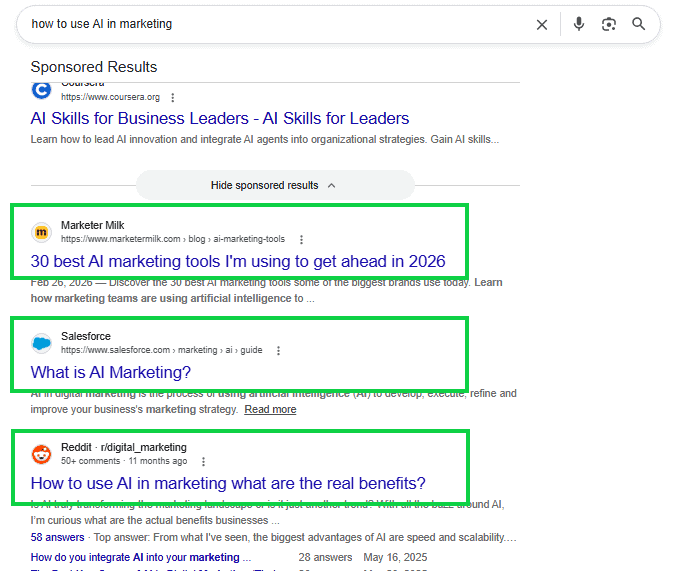Open Reddit How to use AI in marketing thread
688x571 pixels.
coord(228,484)
